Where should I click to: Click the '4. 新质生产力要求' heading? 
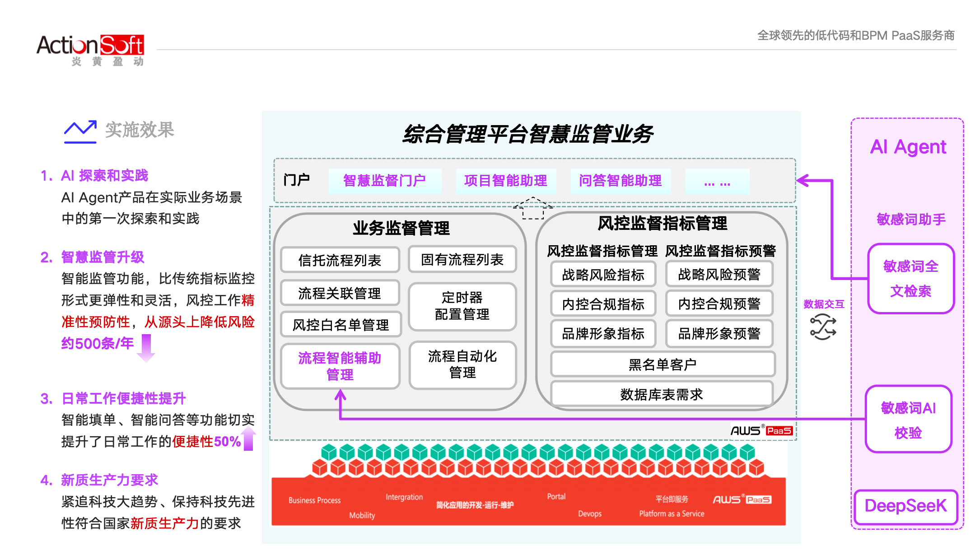coord(99,480)
